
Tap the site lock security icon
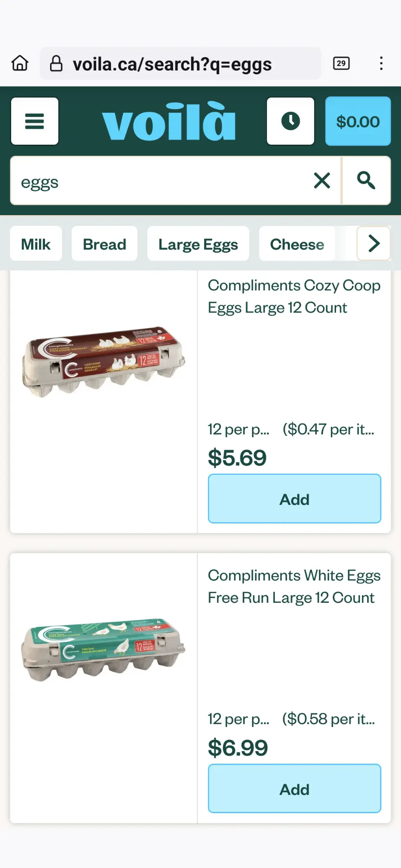56,64
